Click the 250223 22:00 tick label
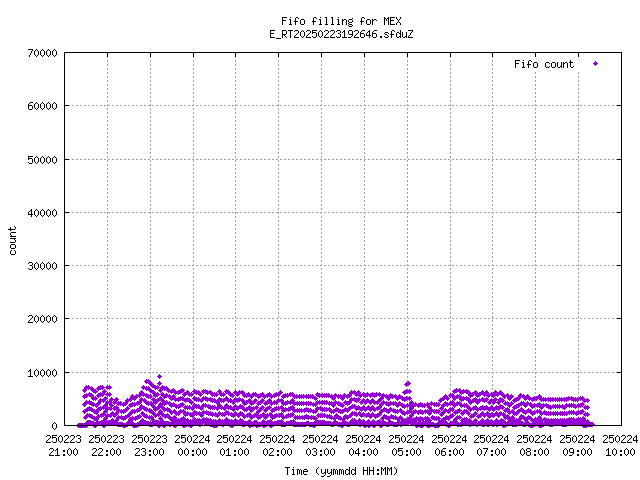Viewport: 640px width, 480px height. [106, 446]
